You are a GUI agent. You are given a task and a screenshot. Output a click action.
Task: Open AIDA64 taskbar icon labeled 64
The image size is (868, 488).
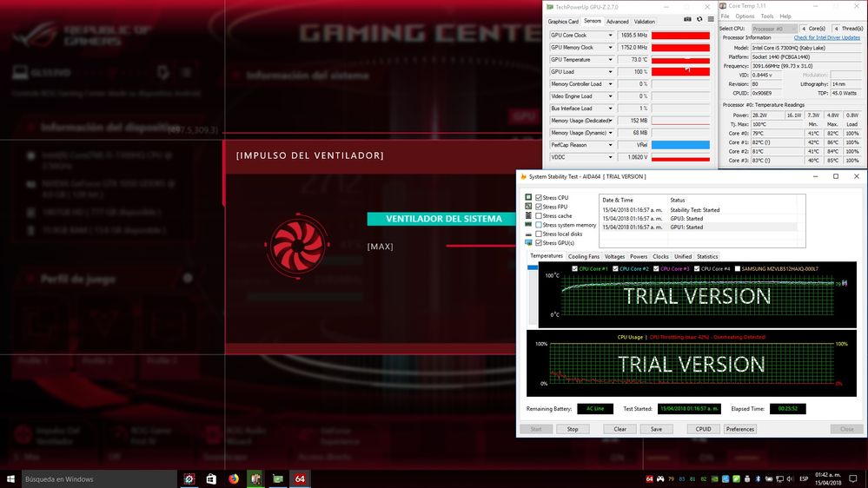coord(300,479)
